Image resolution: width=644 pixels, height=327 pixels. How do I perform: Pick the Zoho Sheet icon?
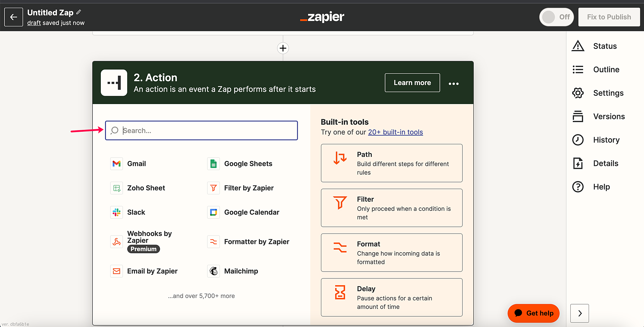click(x=117, y=188)
